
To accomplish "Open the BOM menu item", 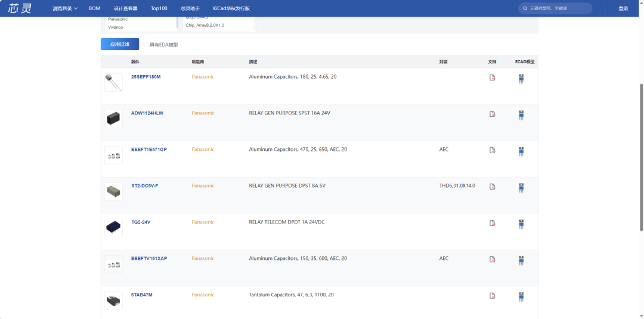I will tap(94, 8).
